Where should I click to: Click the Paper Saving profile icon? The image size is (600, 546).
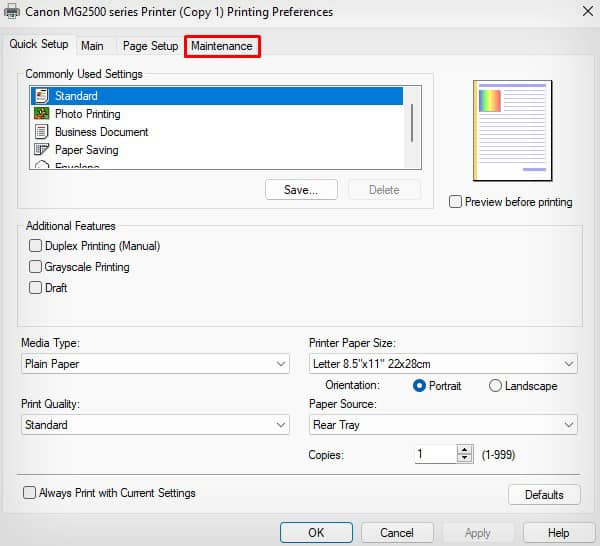[x=41, y=150]
